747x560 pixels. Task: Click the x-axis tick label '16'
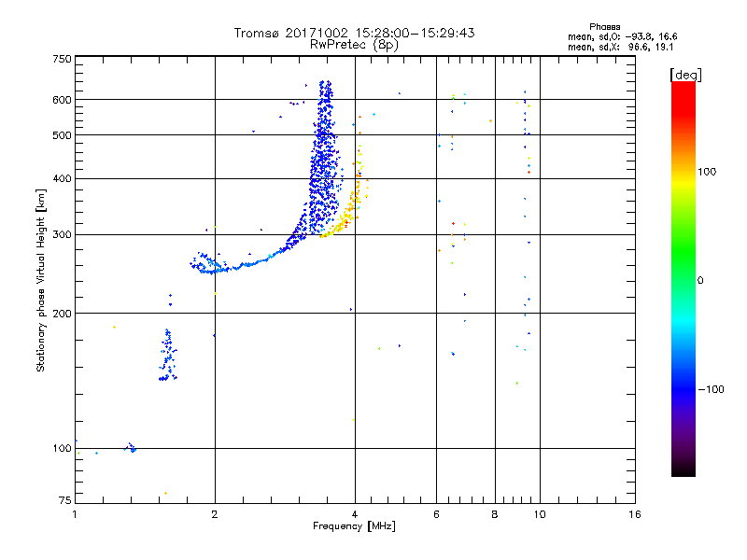635,514
